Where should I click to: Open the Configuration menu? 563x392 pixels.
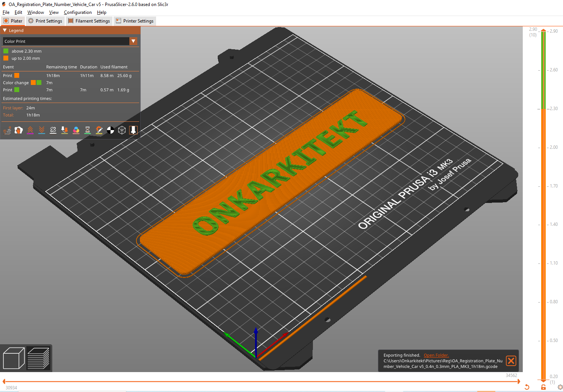(77, 12)
